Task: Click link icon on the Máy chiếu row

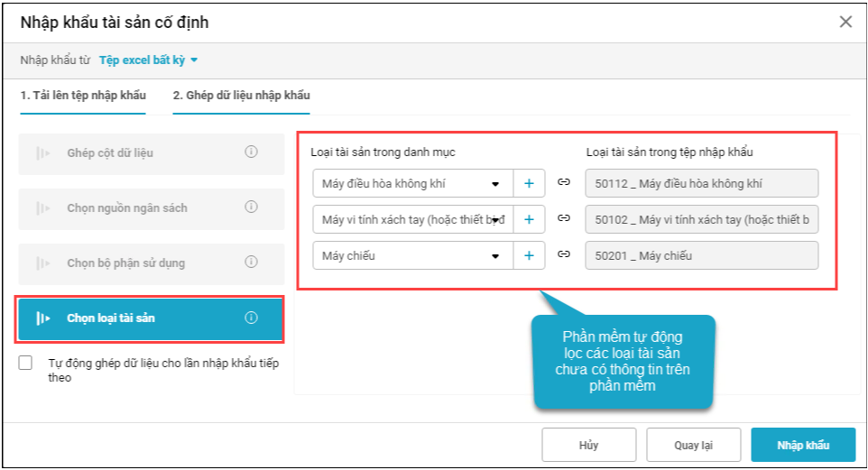Action: click(x=565, y=255)
